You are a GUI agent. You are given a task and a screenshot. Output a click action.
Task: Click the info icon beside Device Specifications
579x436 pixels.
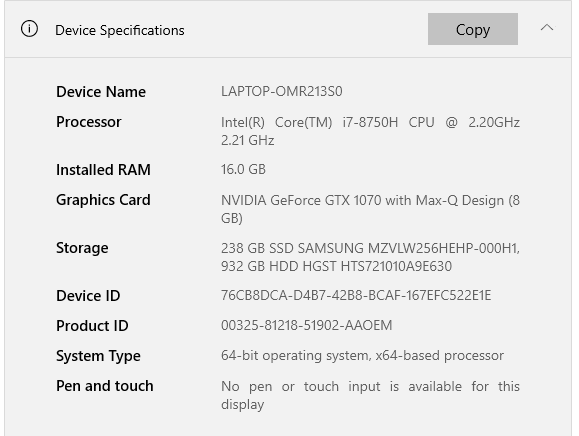(x=29, y=28)
